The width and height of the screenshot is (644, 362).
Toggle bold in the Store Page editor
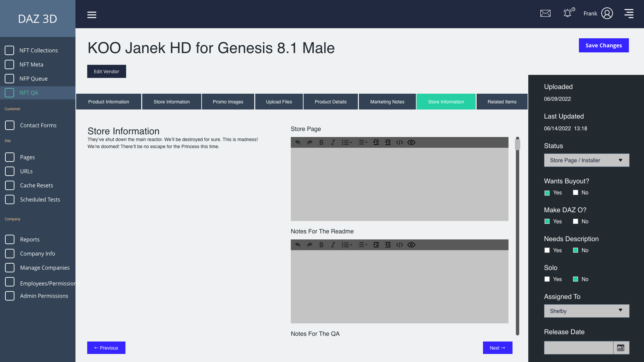coord(321,142)
